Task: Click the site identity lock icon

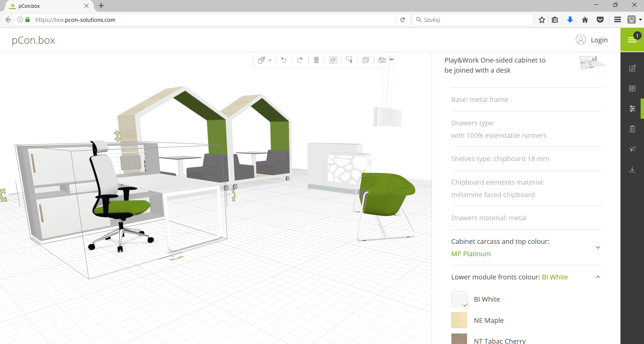Action: coord(28,20)
